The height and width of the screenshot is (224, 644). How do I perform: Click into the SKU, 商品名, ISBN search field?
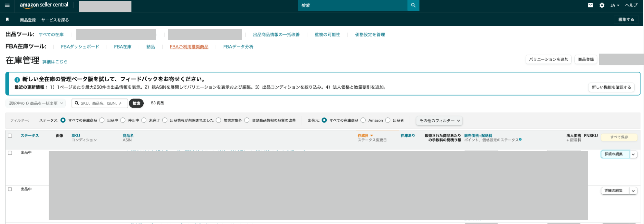[x=100, y=103]
